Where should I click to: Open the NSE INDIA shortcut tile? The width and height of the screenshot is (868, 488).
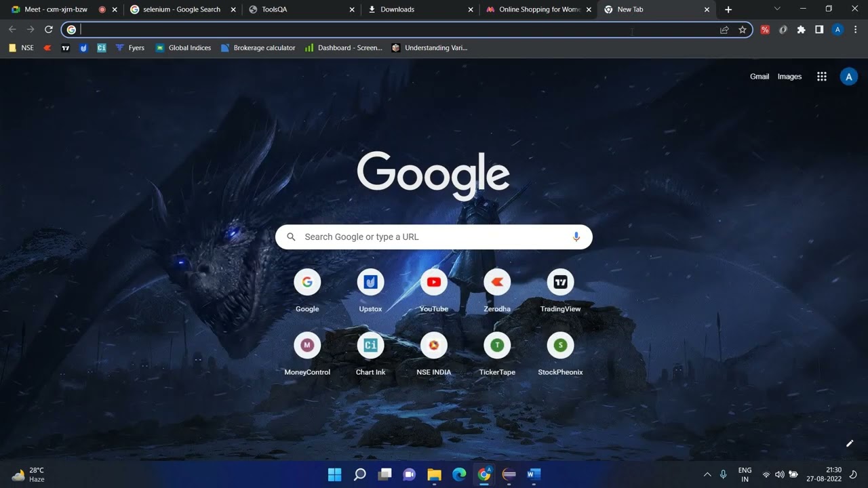[x=434, y=354]
